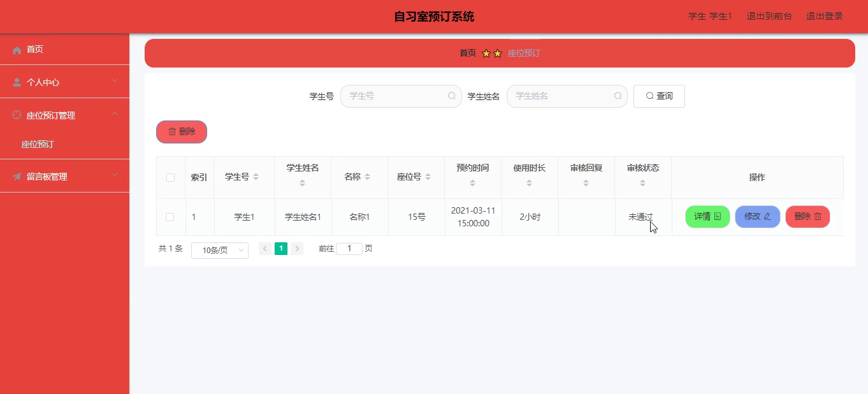Click the 查询 search button
Screen dimensions: 868x394
(659, 96)
